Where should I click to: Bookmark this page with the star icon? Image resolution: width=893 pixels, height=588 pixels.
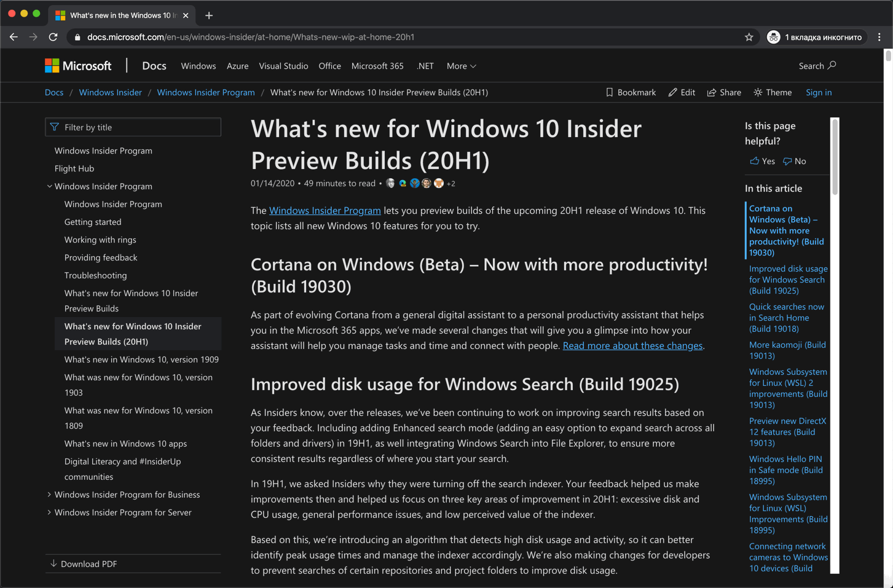tap(749, 37)
